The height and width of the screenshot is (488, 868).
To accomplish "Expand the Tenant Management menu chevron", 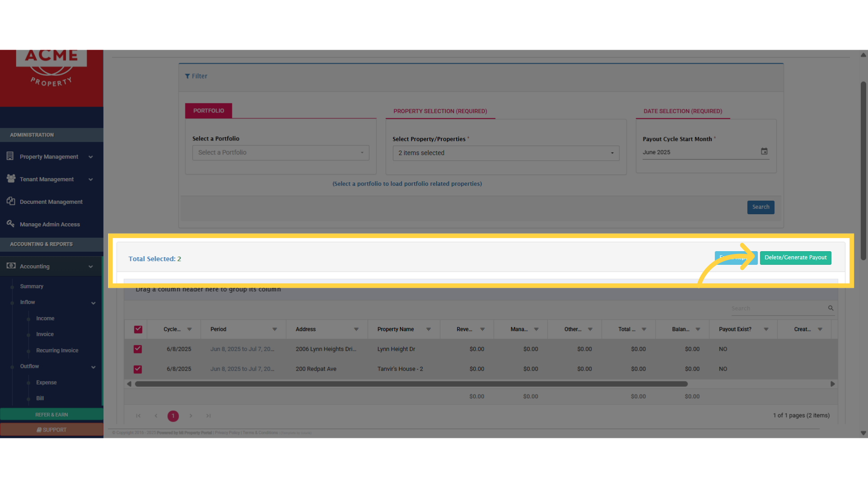I will pyautogui.click(x=91, y=179).
